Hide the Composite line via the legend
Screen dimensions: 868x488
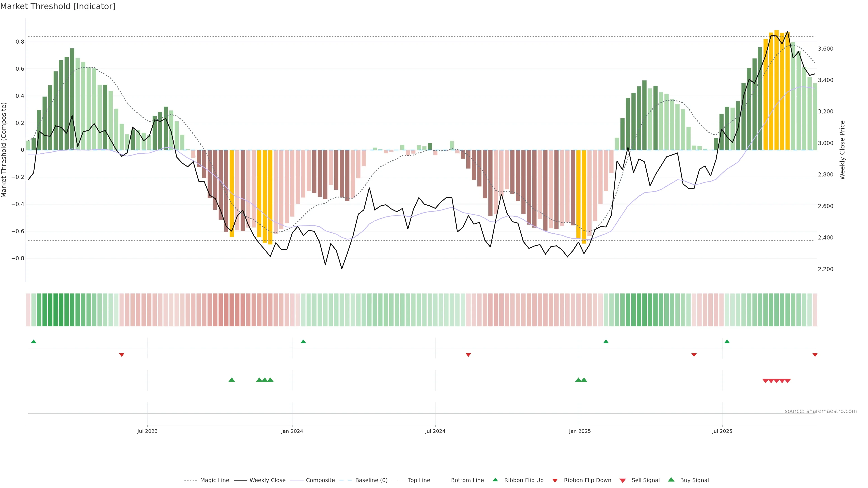tap(320, 480)
